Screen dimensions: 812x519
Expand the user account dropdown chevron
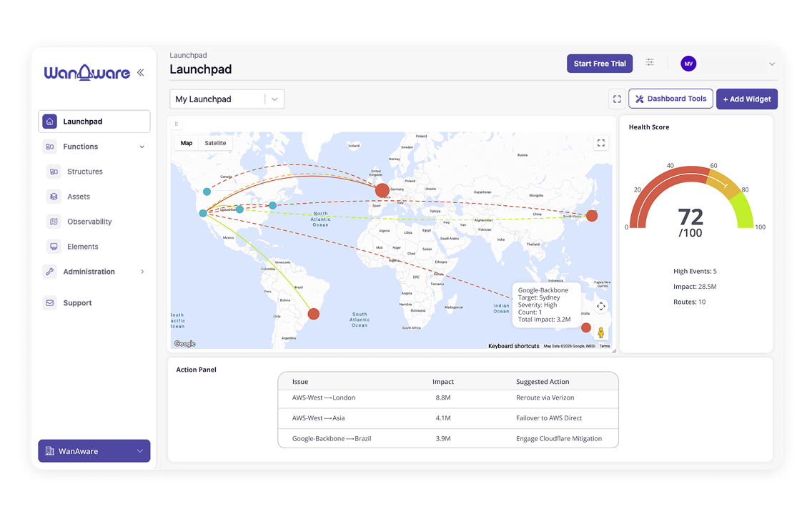coord(771,64)
